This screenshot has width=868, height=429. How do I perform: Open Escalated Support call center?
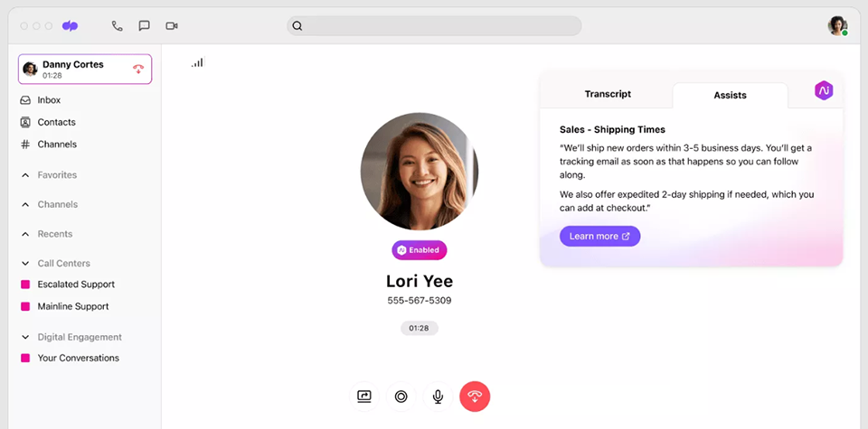tap(75, 284)
